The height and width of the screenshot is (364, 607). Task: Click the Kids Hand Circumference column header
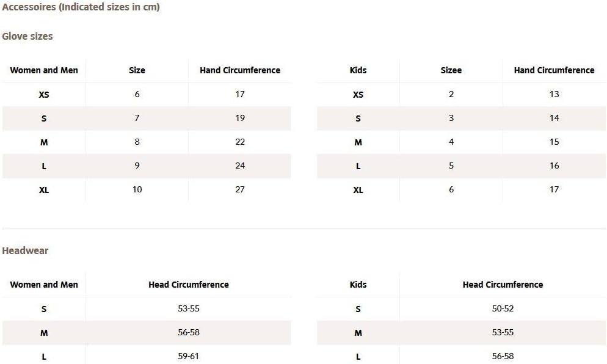point(554,70)
